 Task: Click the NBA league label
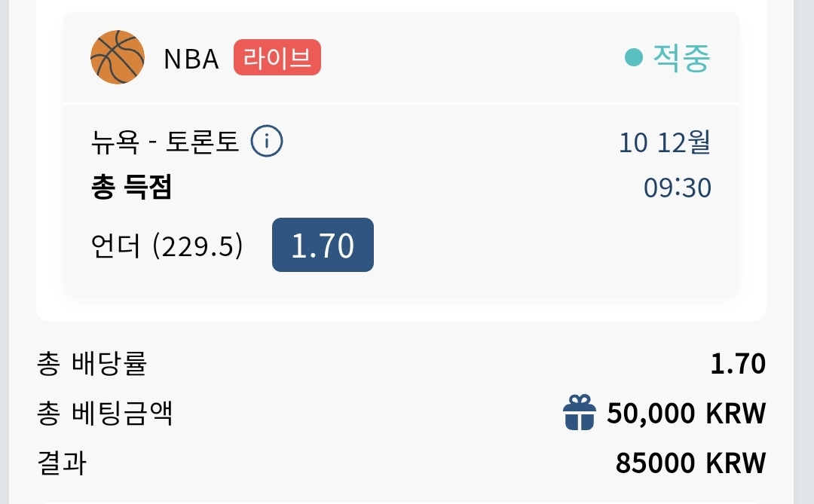pos(191,59)
